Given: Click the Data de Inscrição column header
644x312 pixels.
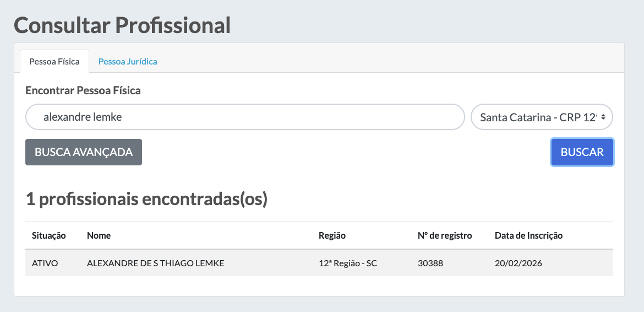Looking at the screenshot, I should pyautogui.click(x=528, y=235).
